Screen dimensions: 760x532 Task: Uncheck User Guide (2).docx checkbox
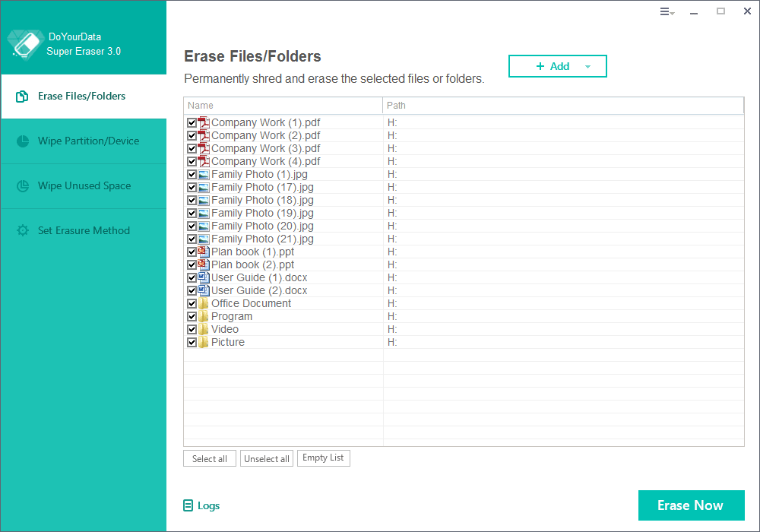192,291
